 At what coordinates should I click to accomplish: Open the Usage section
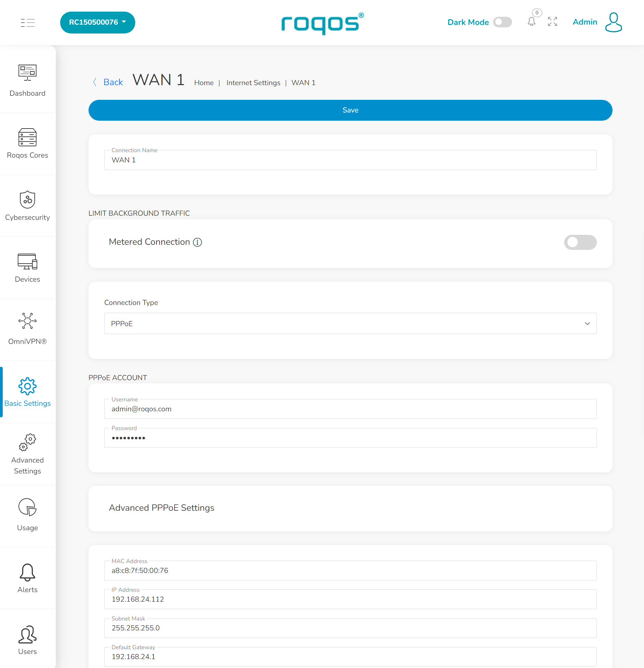pos(27,516)
